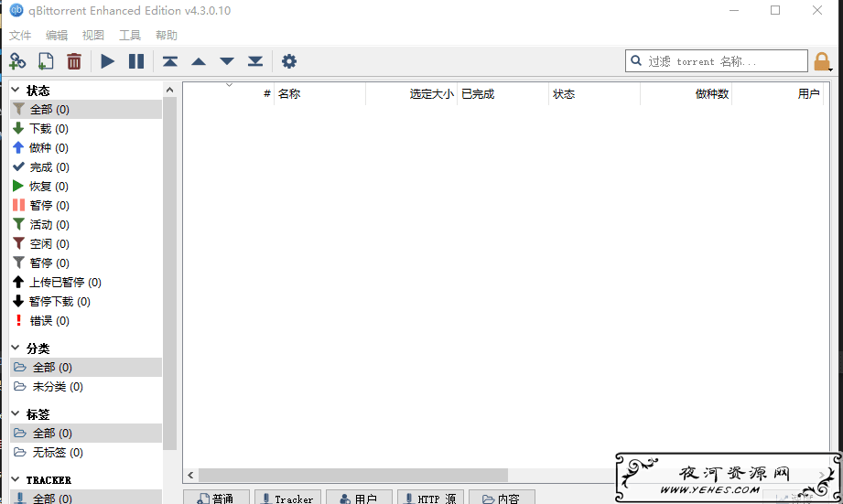843x504 pixels.
Task: Move torrent up in queue
Action: [x=199, y=61]
